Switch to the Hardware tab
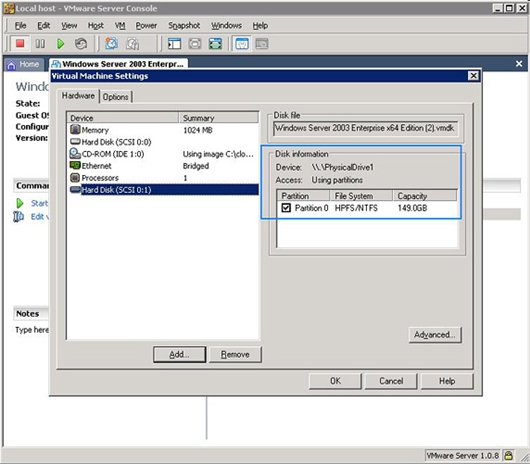This screenshot has width=530, height=464. point(78,96)
